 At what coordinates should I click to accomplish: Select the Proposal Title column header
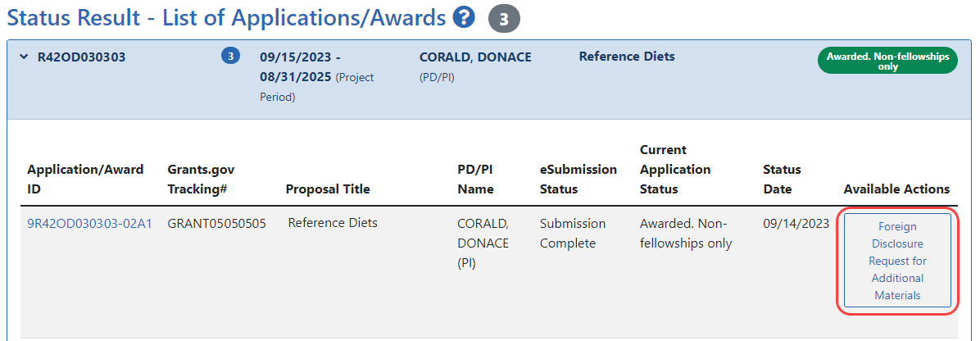click(x=328, y=189)
